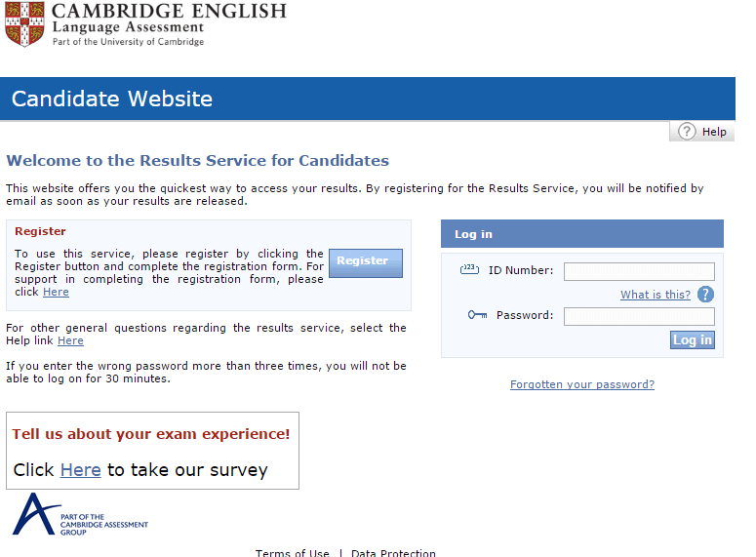This screenshot has width=756, height=557.
Task: Click the Welcome to the Results Service heading
Action: pyautogui.click(x=198, y=161)
